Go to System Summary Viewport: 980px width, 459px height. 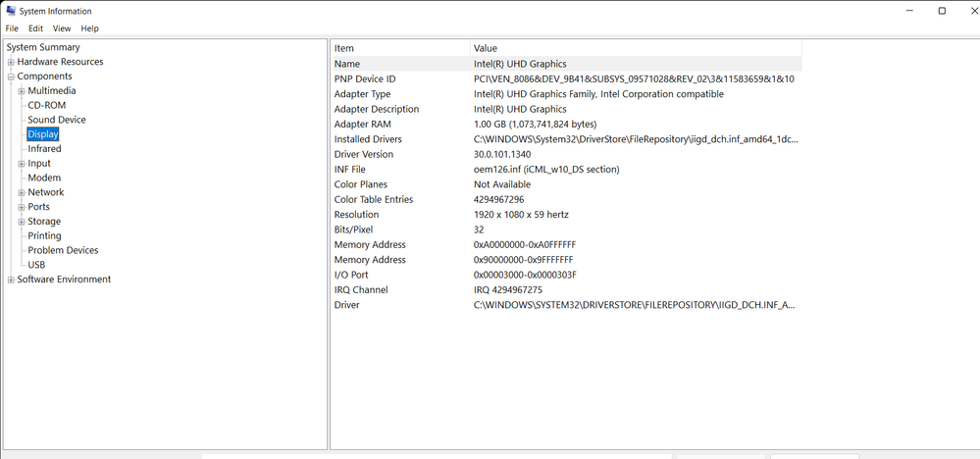pyautogui.click(x=43, y=47)
